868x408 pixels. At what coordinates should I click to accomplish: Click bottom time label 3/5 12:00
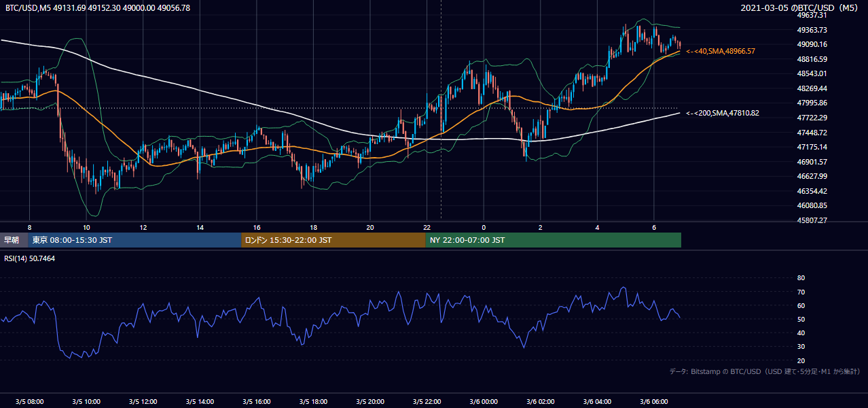click(x=143, y=402)
